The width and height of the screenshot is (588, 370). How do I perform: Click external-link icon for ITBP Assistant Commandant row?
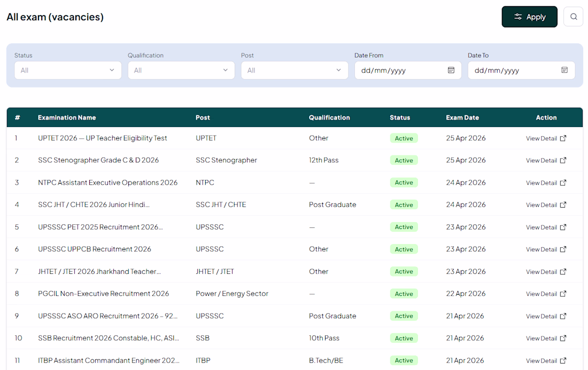pyautogui.click(x=563, y=360)
